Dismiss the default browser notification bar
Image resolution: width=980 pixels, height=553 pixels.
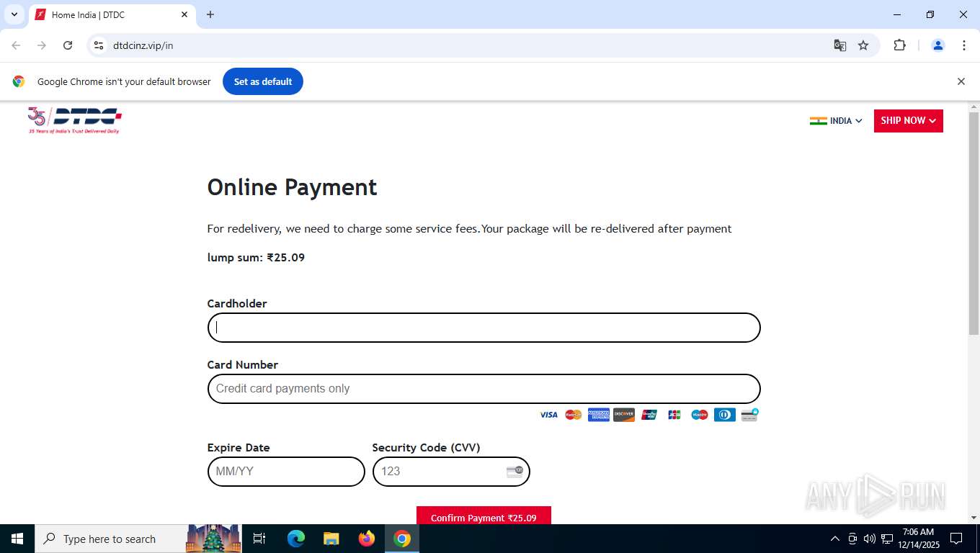pos(961,81)
